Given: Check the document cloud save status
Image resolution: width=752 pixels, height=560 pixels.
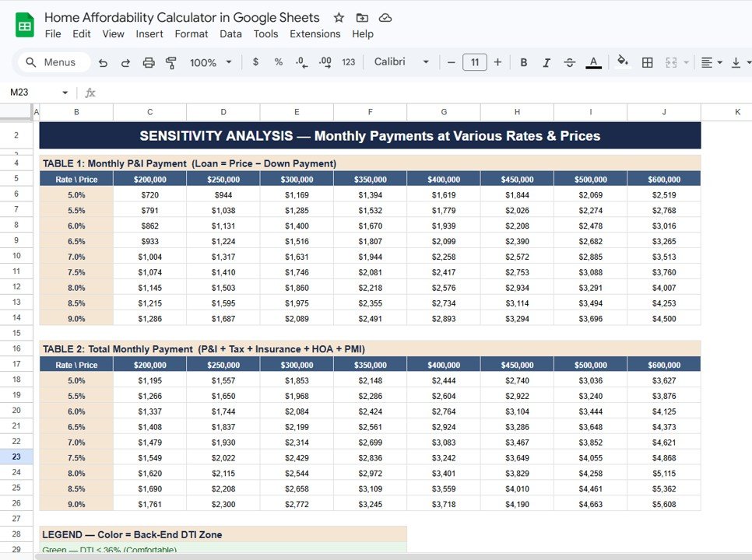Looking at the screenshot, I should 385,17.
